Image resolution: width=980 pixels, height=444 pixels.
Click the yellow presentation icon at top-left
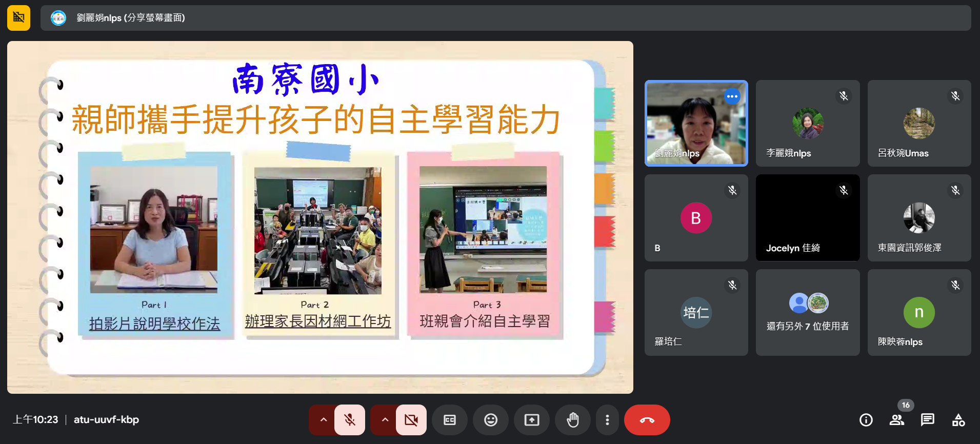(18, 17)
